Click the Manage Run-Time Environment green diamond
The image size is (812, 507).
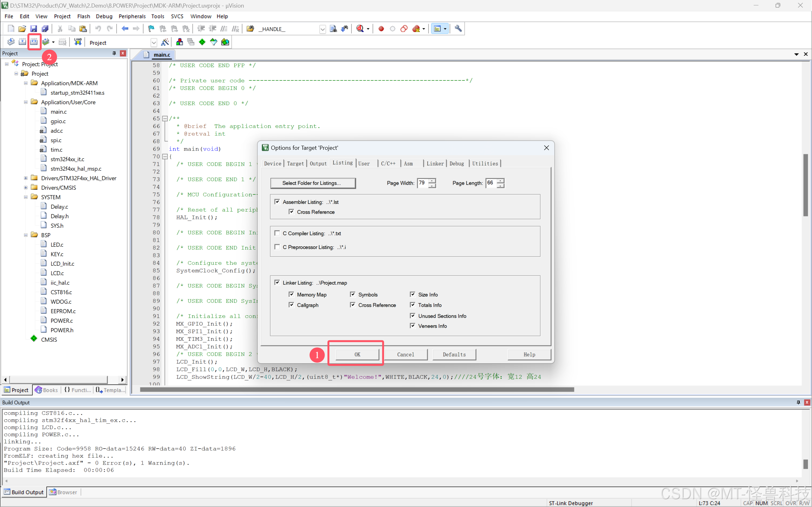click(202, 42)
